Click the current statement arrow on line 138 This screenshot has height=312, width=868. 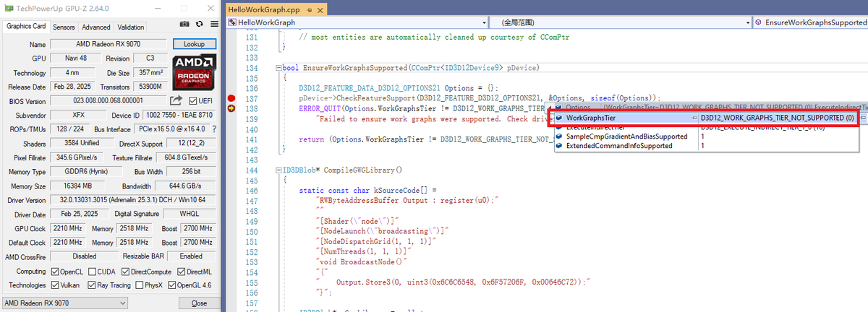tap(232, 108)
